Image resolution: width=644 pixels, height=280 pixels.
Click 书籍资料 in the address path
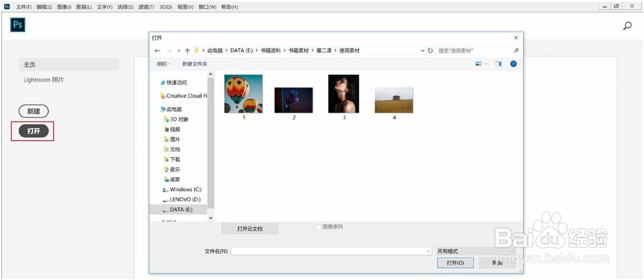271,50
